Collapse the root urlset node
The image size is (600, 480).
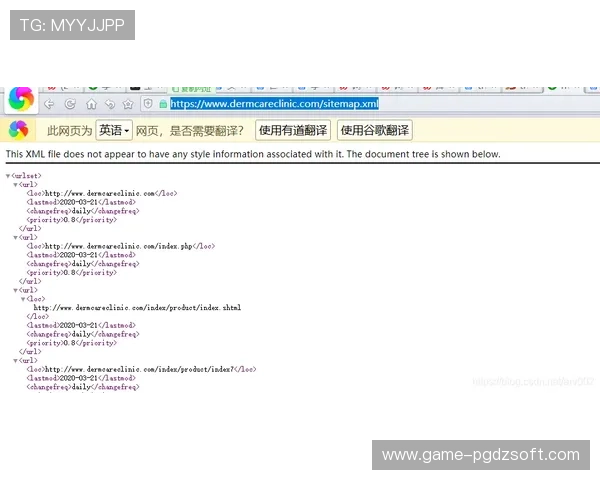[x=8, y=175]
